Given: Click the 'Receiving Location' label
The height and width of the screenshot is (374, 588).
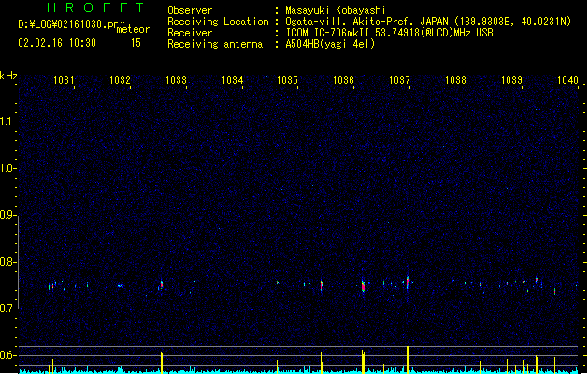Looking at the screenshot, I should [218, 22].
